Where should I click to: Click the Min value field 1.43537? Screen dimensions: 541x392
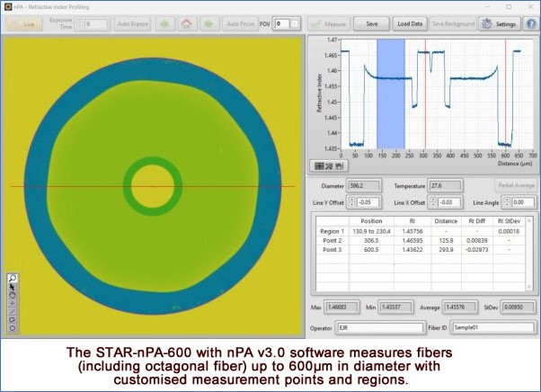pyautogui.click(x=395, y=307)
